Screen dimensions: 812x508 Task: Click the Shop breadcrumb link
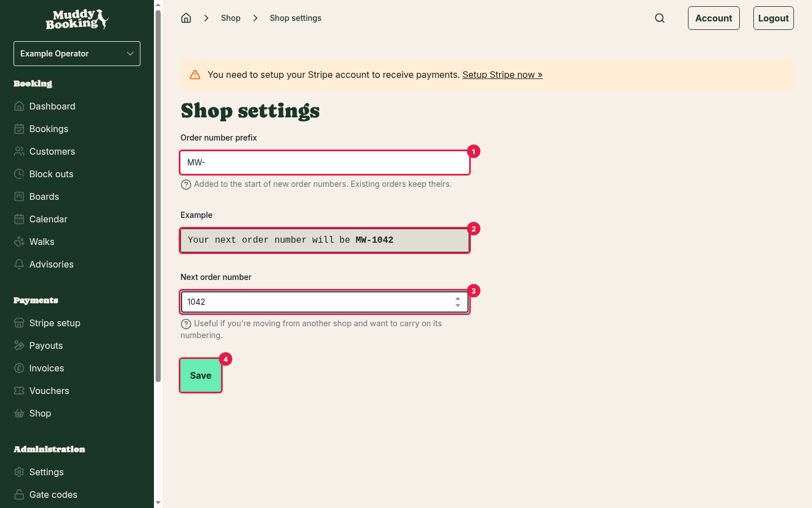[x=231, y=18]
